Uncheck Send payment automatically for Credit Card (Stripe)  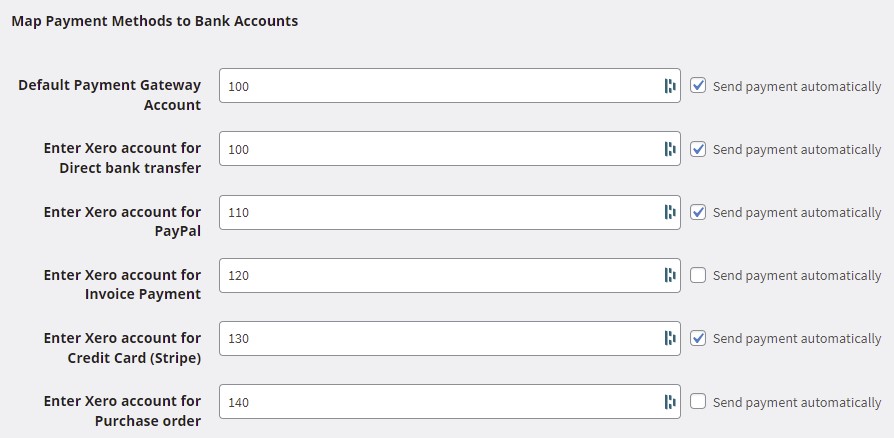pyautogui.click(x=698, y=338)
